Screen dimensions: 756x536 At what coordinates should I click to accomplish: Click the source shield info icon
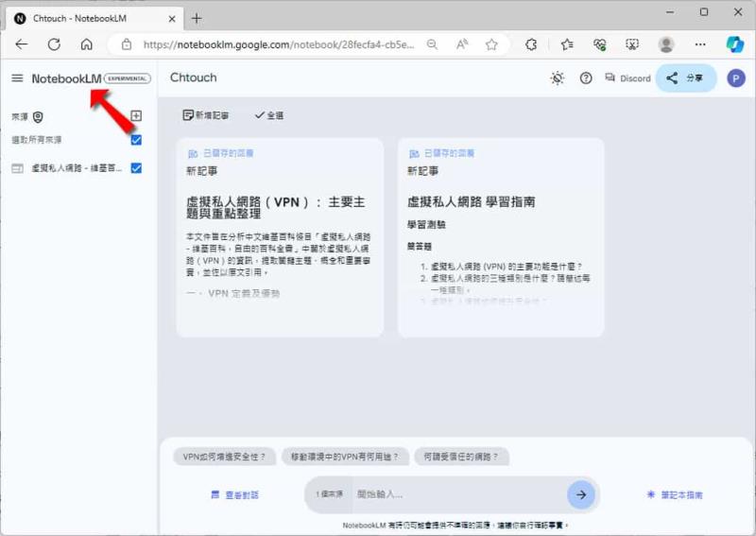(38, 117)
